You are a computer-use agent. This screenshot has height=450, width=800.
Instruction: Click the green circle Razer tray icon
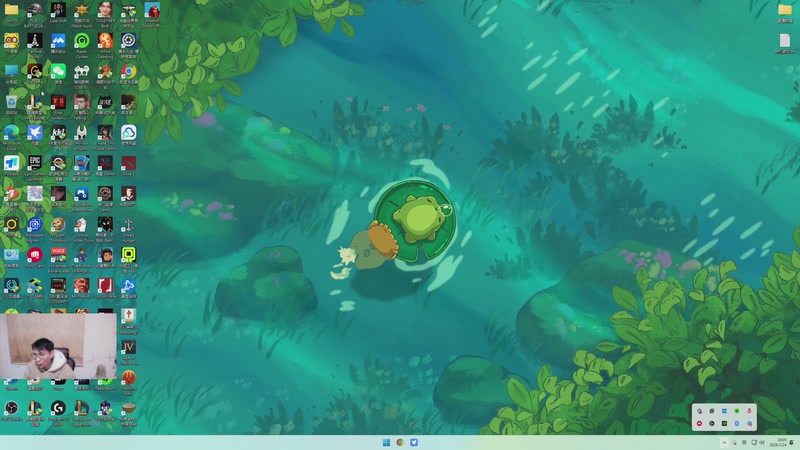coord(737,411)
